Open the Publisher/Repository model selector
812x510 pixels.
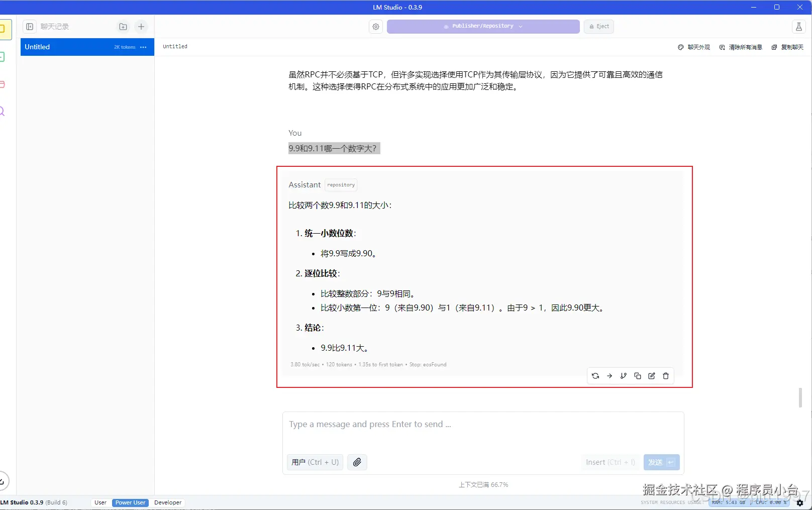pos(482,26)
